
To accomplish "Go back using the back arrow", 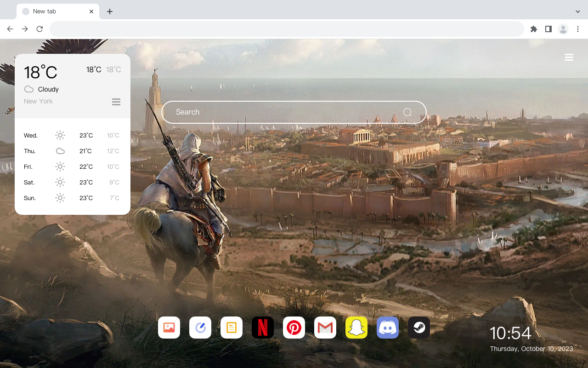I will [x=10, y=29].
